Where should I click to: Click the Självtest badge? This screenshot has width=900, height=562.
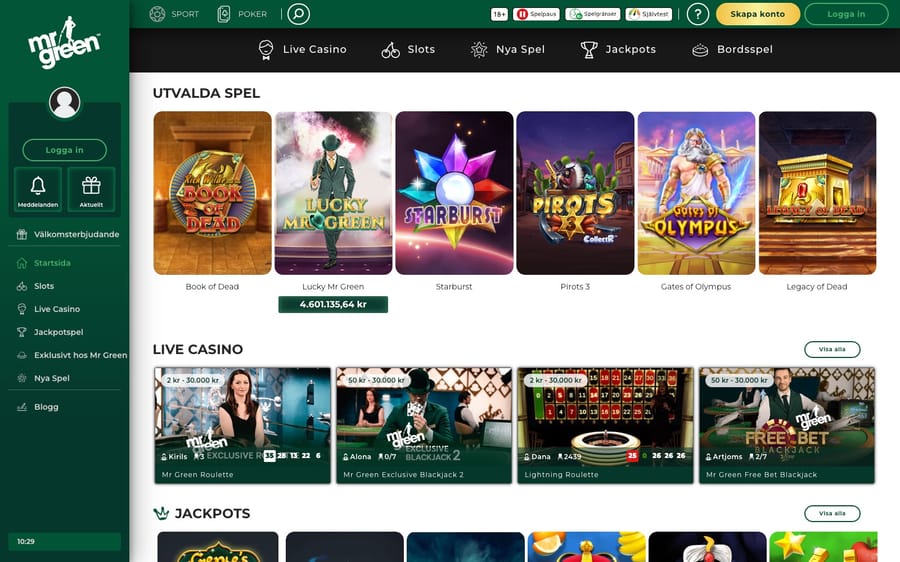click(648, 14)
